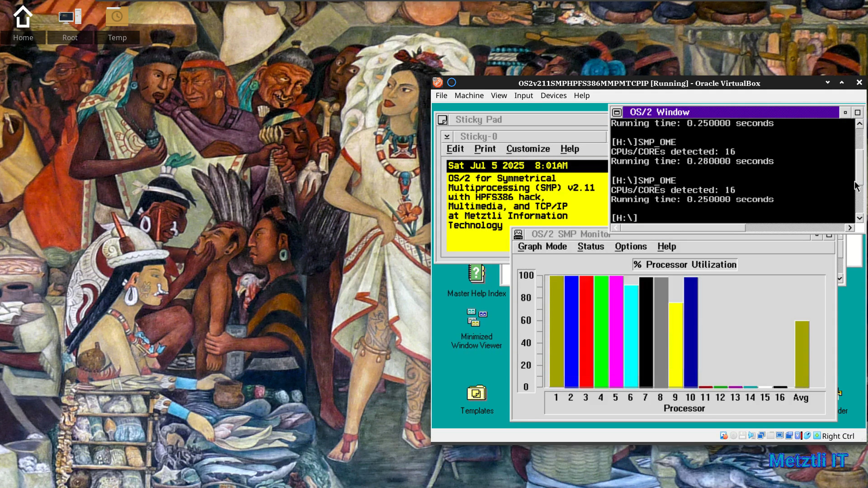Click the audio status icon in VirtualBox
The width and height of the screenshot is (868, 488).
pyautogui.click(x=752, y=436)
